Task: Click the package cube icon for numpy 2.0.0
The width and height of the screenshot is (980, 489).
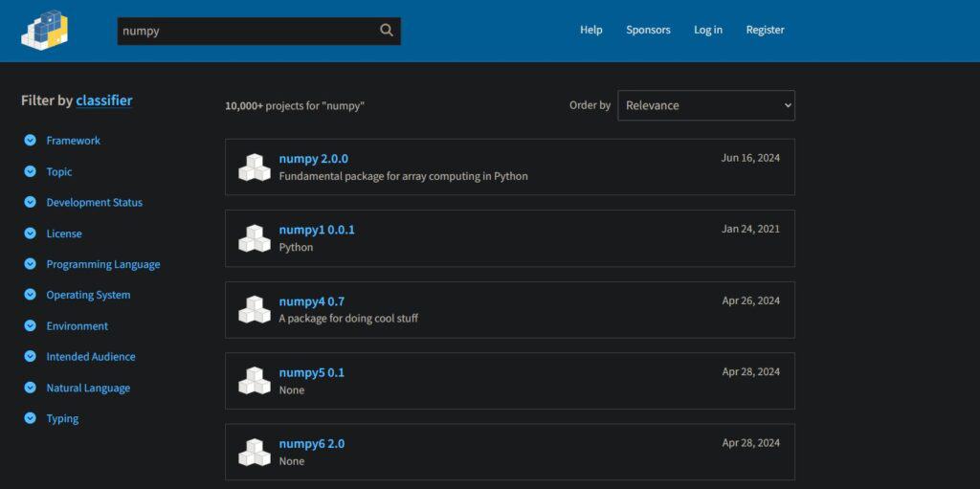Action: (255, 167)
